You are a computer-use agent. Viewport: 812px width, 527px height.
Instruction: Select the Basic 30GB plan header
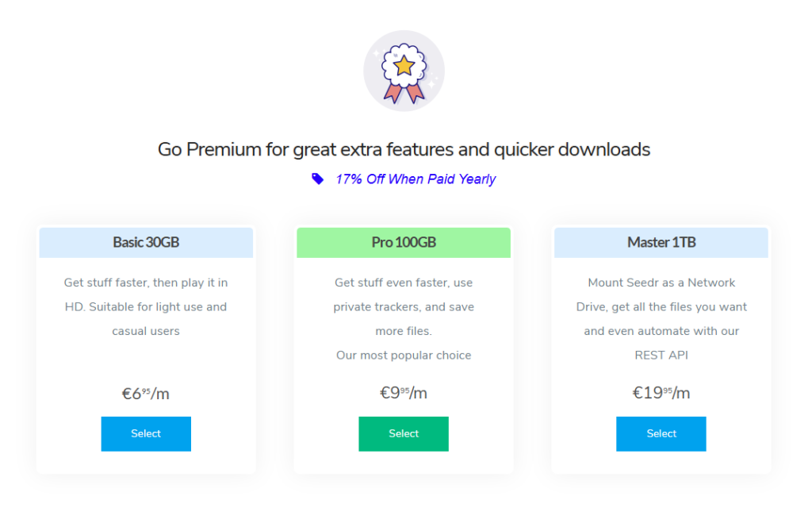[x=146, y=242]
